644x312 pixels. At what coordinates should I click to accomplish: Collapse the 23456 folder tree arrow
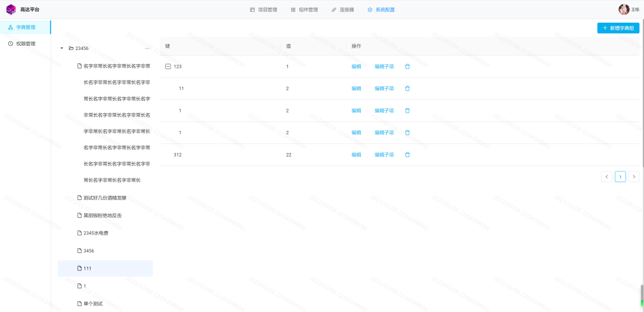point(61,48)
